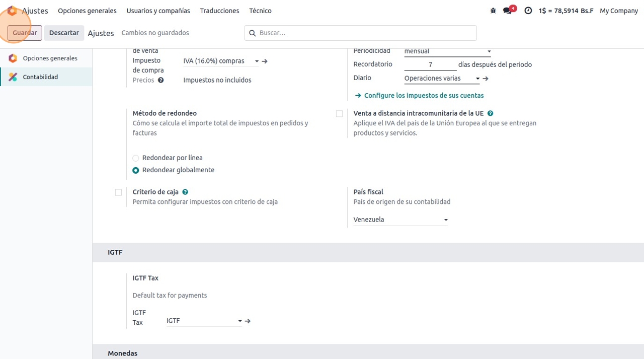
Task: Open the debug bug icon menu
Action: point(493,11)
